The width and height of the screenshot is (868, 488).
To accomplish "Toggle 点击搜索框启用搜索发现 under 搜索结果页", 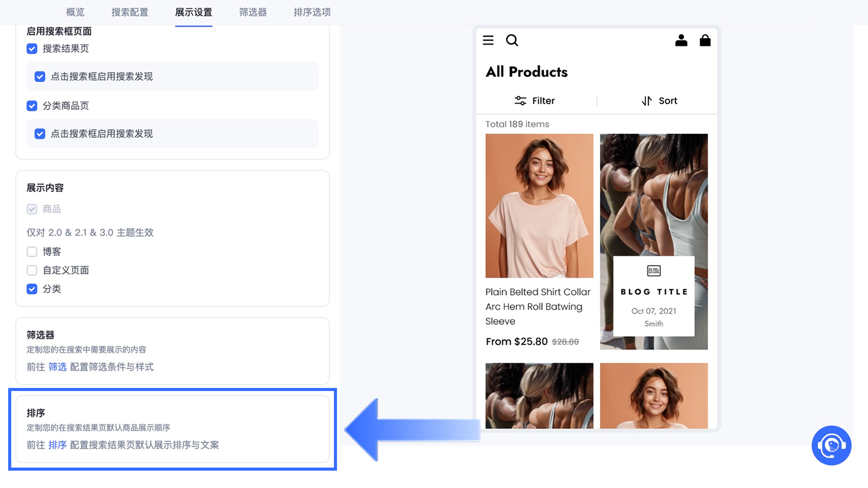I will point(40,77).
